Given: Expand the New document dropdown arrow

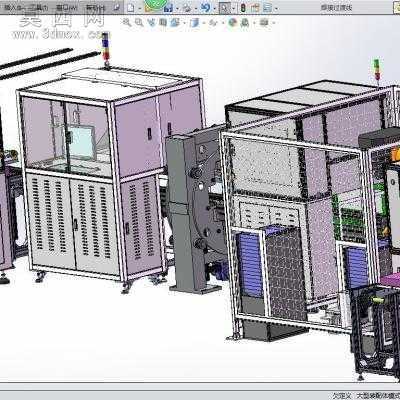Looking at the screenshot, I should coord(140,8).
